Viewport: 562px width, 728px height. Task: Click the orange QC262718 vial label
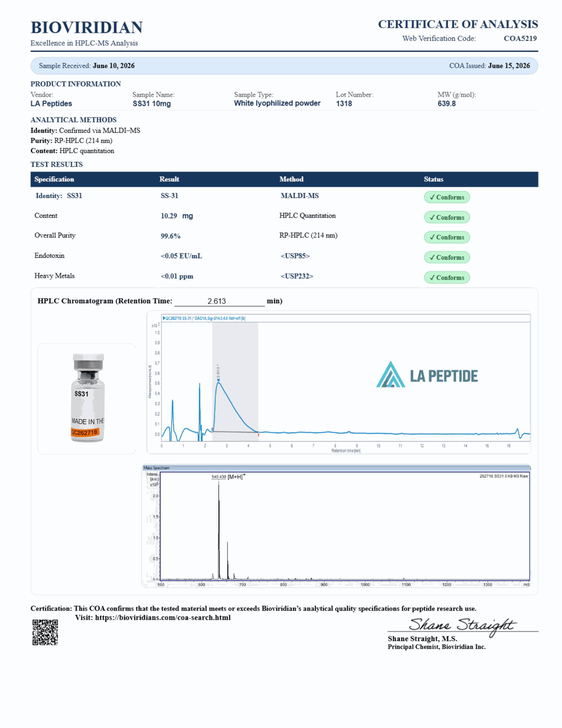85,432
